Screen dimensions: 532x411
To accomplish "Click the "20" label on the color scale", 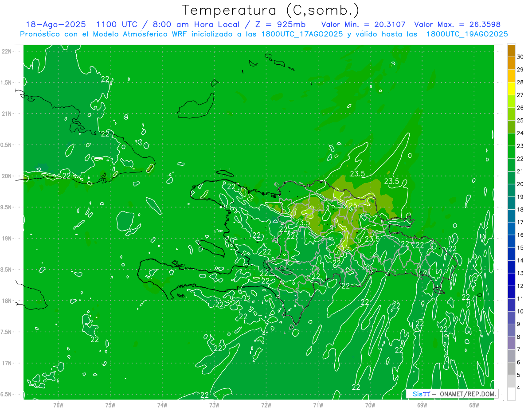I will click(x=520, y=184).
